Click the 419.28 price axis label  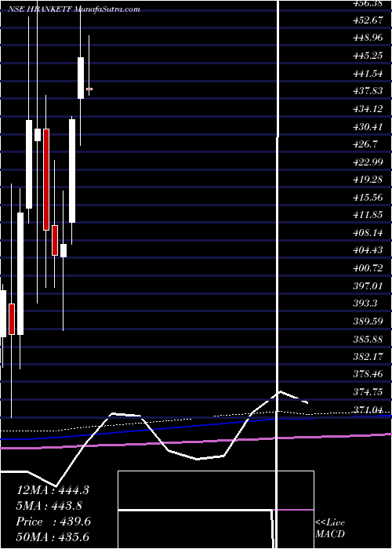click(x=368, y=180)
